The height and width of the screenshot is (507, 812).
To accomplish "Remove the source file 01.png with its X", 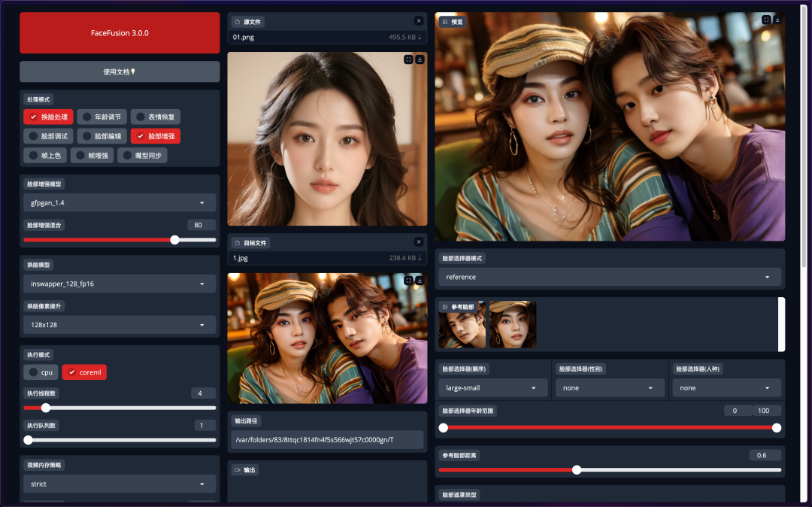I will coord(419,21).
